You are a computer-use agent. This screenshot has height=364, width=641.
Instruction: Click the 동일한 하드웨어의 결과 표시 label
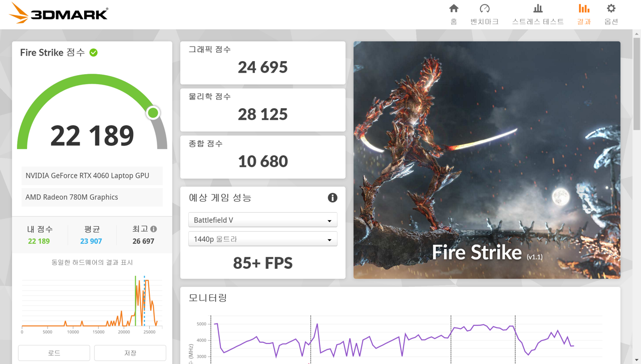[x=92, y=262]
